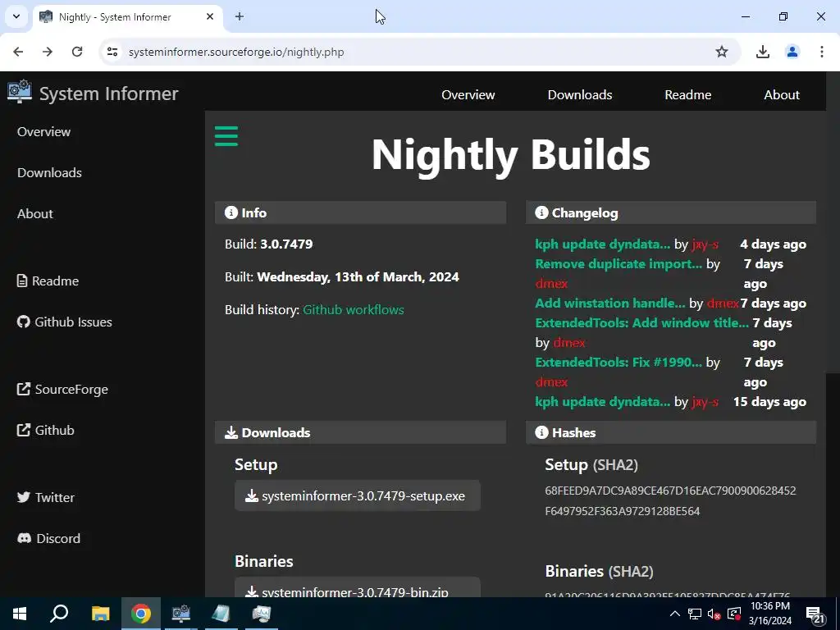Open Add winstation handle changelog entry

609,304
